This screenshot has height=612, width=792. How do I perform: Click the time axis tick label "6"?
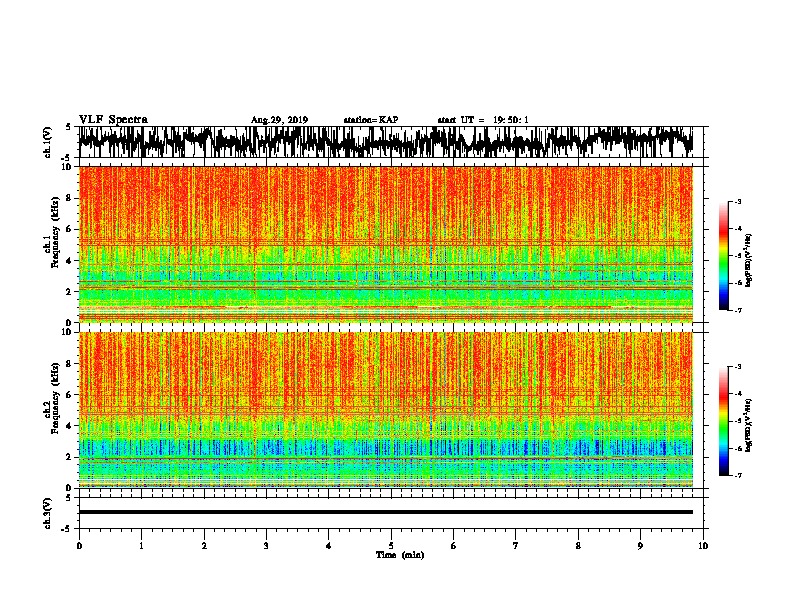(x=454, y=546)
